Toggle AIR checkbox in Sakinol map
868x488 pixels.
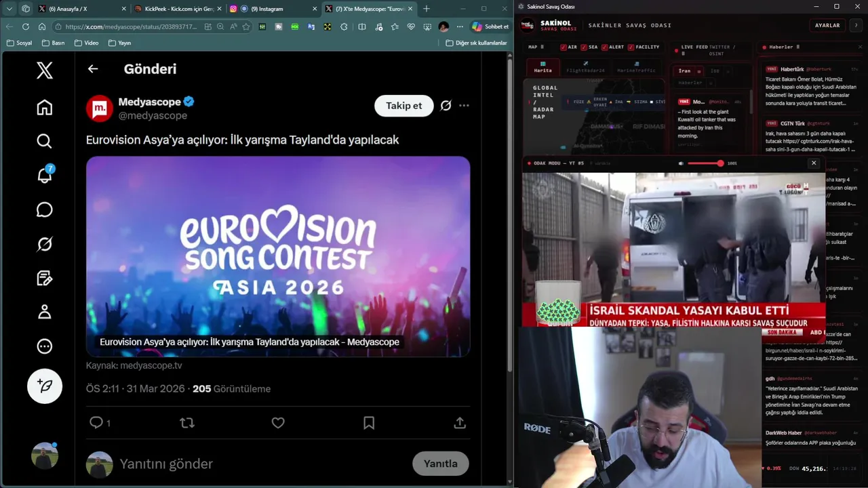564,47
